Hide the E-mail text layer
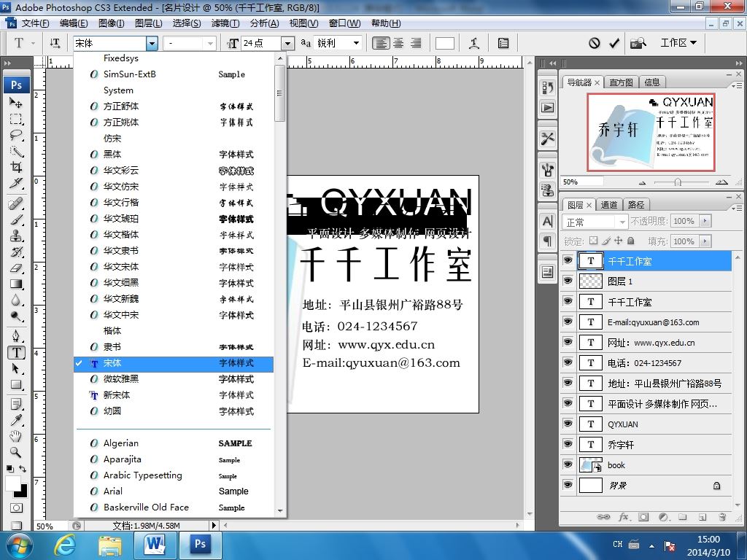Image resolution: width=747 pixels, height=560 pixels. click(x=568, y=322)
